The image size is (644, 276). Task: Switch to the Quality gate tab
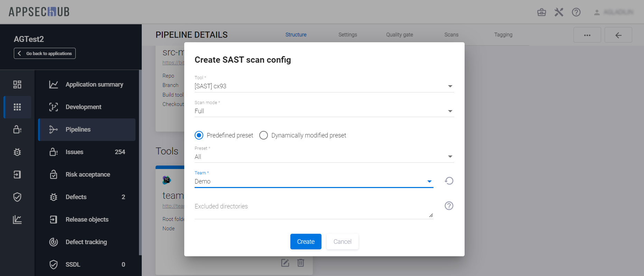point(399,35)
